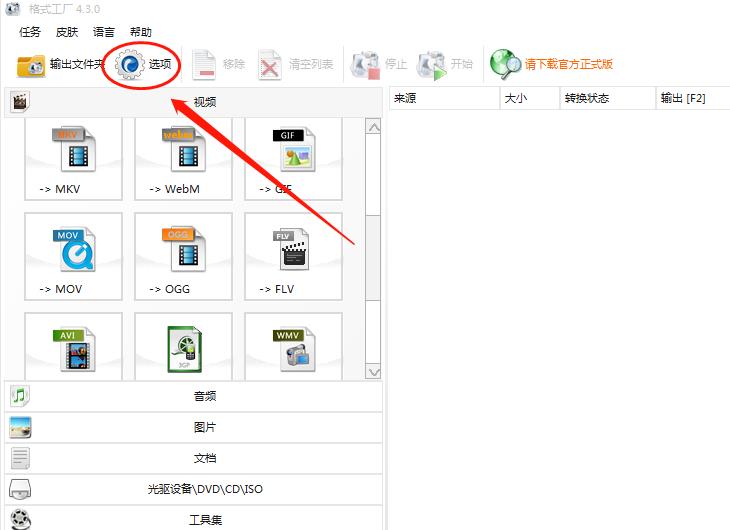Expand the 图片 picture section
Image resolution: width=730 pixels, height=530 pixels.
[194, 427]
